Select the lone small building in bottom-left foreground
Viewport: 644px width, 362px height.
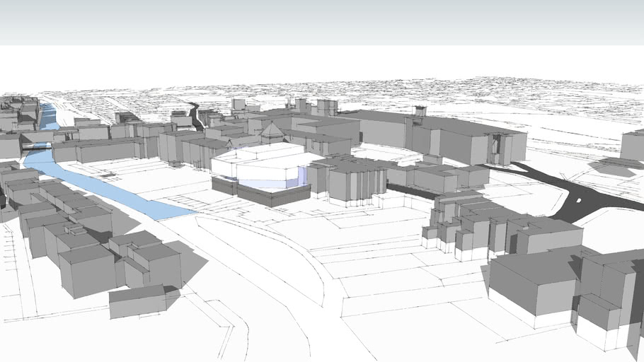[137, 301]
